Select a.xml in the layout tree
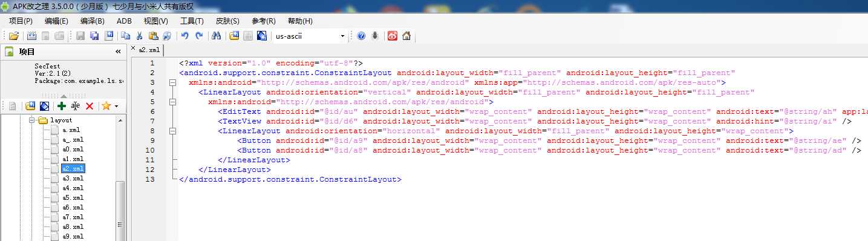Screen dimensions: 868x241 71,130
